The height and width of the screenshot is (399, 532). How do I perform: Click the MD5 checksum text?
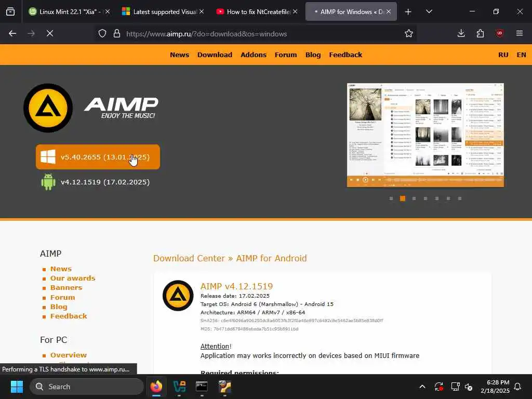click(x=249, y=329)
